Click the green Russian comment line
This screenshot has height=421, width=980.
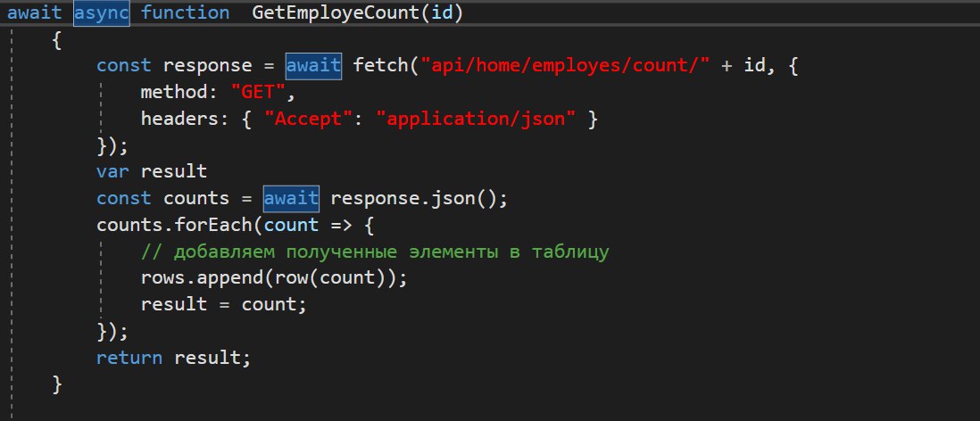pyautogui.click(x=375, y=252)
